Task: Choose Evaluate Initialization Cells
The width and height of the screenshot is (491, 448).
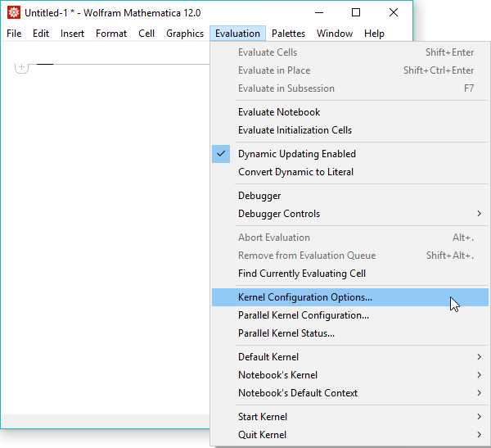Action: pyautogui.click(x=350, y=130)
